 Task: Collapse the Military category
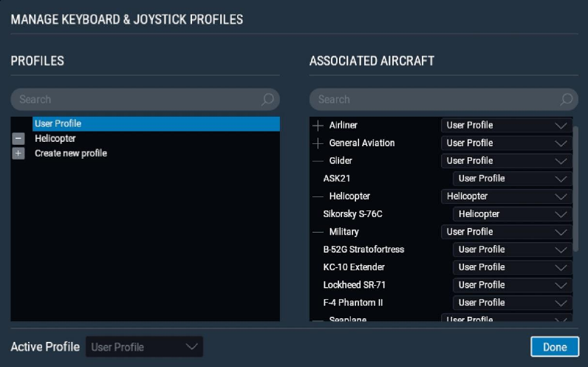[318, 232]
